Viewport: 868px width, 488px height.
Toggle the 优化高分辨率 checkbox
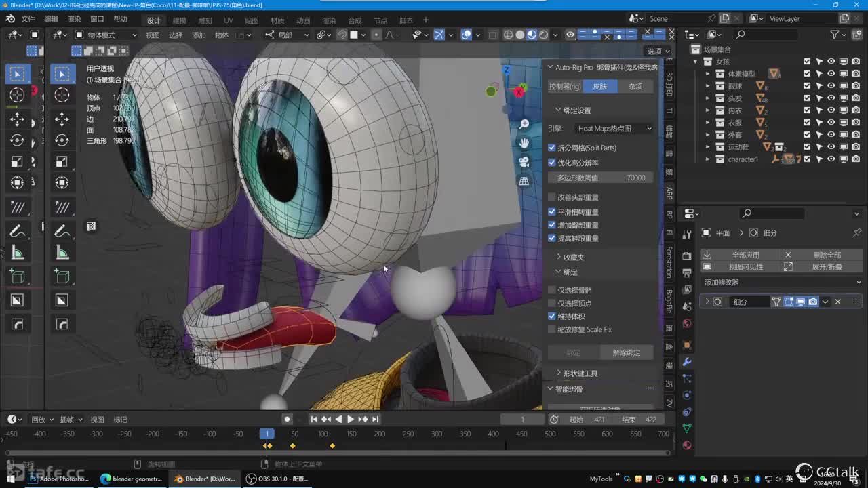point(552,163)
